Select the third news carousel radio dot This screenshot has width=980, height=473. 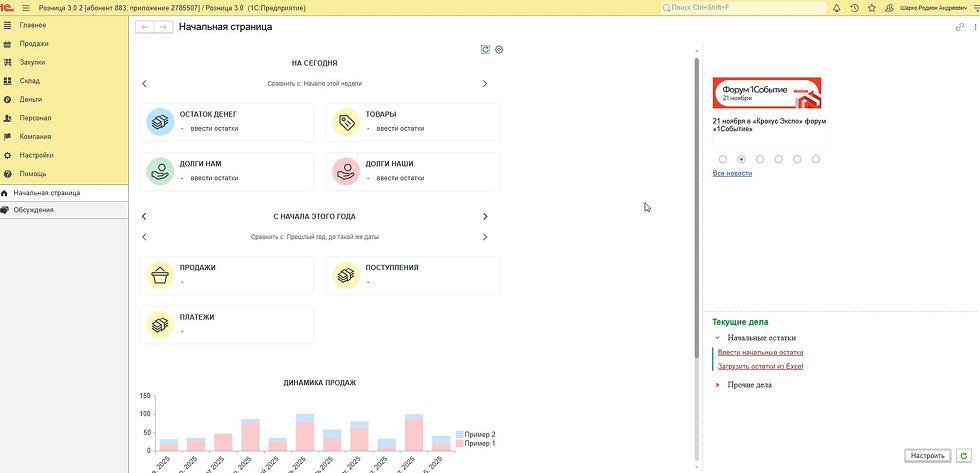pyautogui.click(x=760, y=159)
